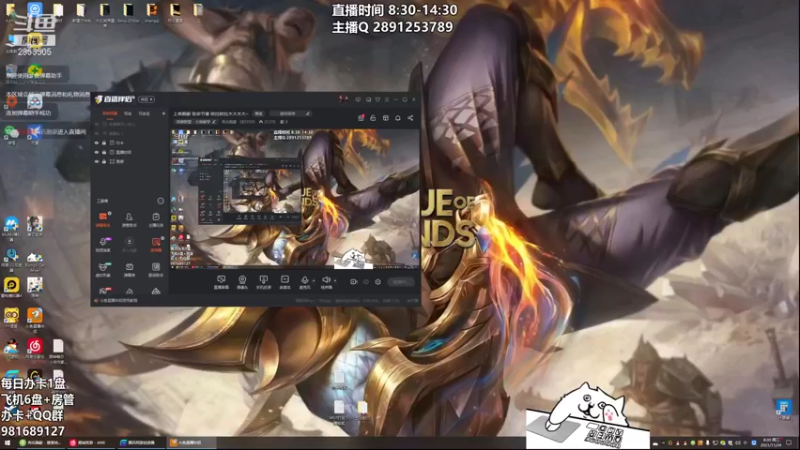Switch to the active red scene tab
The width and height of the screenshot is (800, 450).
(109, 113)
